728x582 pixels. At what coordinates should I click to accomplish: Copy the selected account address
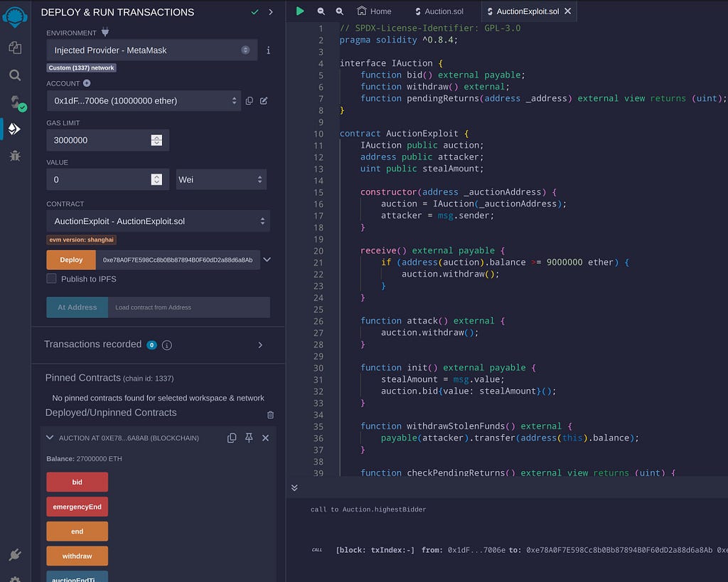pyautogui.click(x=250, y=101)
